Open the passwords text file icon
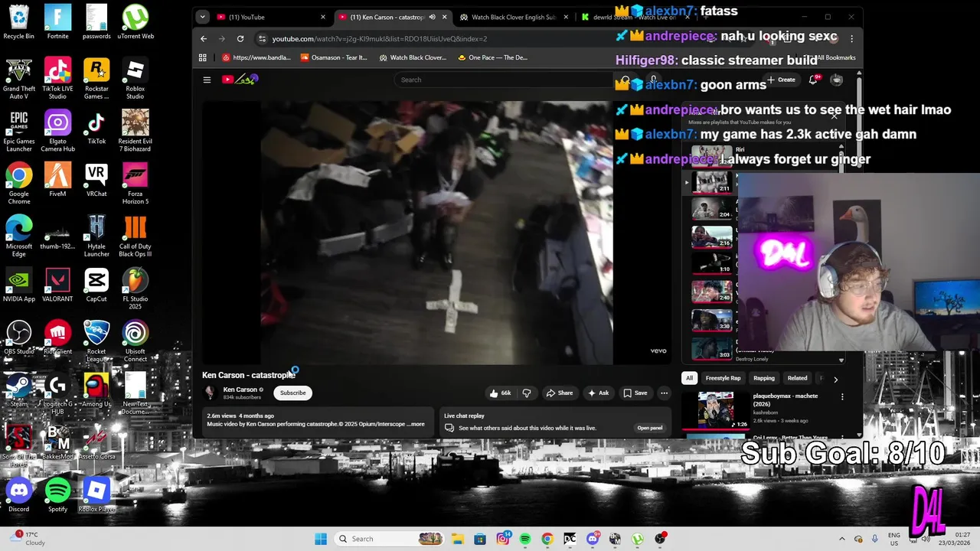Screen dimensions: 980x551 click(x=96, y=21)
